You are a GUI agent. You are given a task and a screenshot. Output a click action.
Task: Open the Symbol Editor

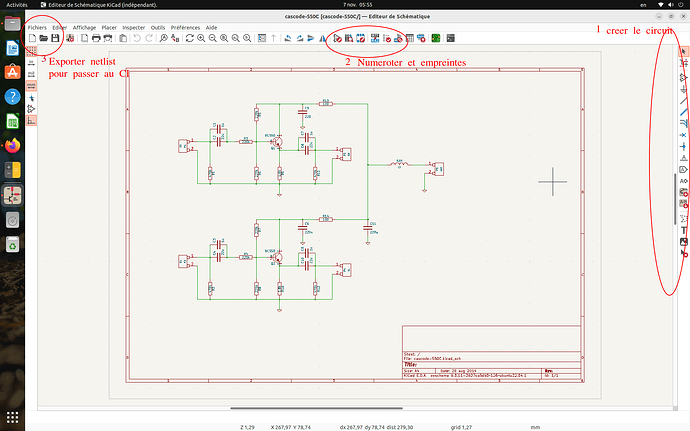(x=337, y=38)
